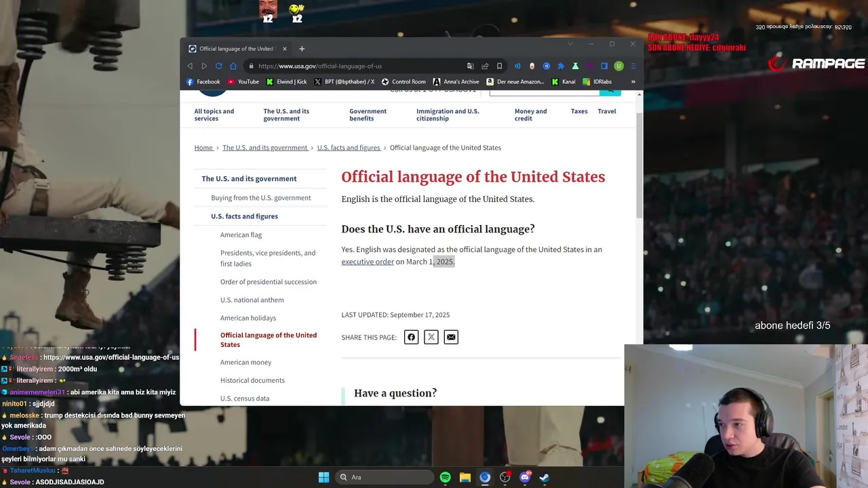This screenshot has width=868, height=488.
Task: Open the Windows Start menu
Action: pos(323,477)
